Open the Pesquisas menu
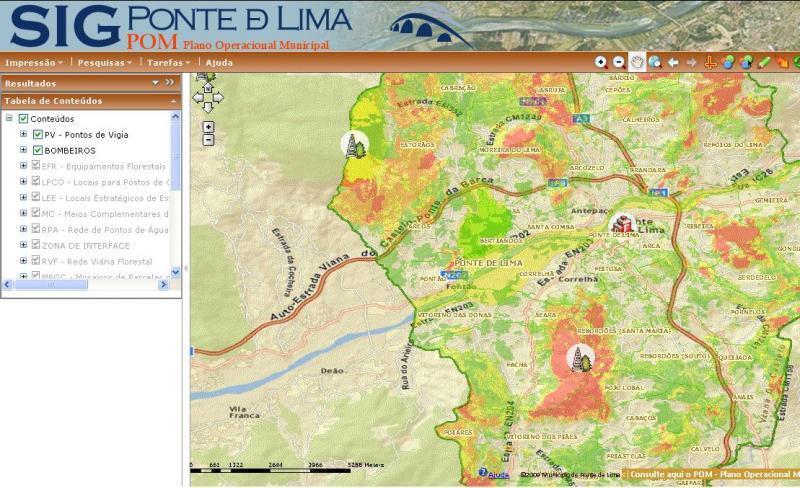 tap(104, 62)
